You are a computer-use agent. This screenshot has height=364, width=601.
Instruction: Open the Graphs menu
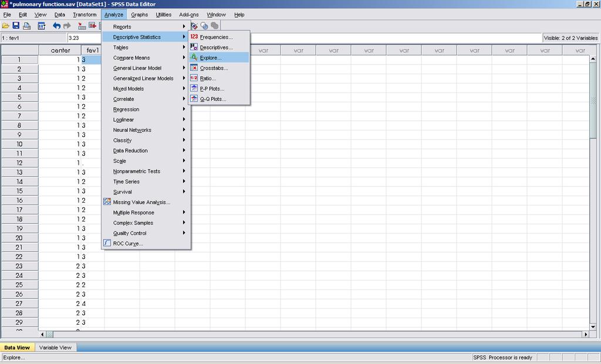[x=140, y=15]
